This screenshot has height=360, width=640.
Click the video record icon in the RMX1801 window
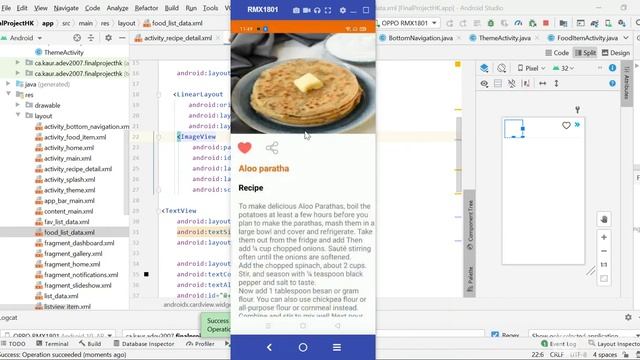point(307,10)
